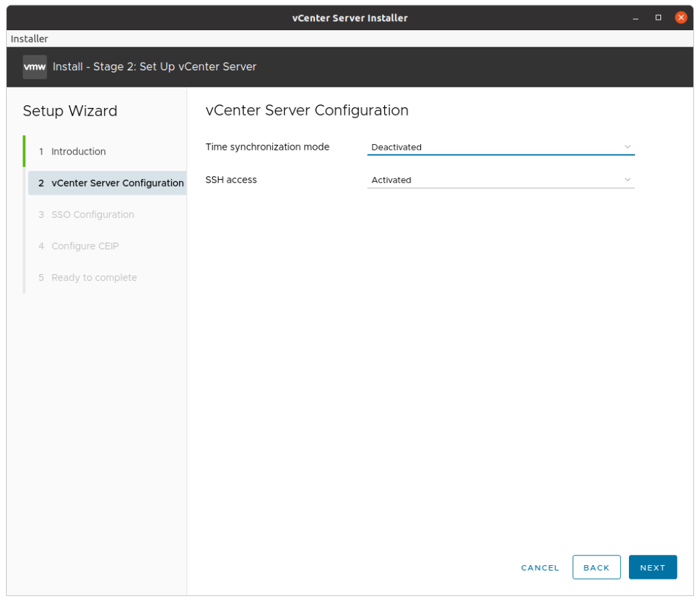Click the vCenter Server Installer title bar text
The height and width of the screenshot is (602, 700).
click(x=349, y=18)
